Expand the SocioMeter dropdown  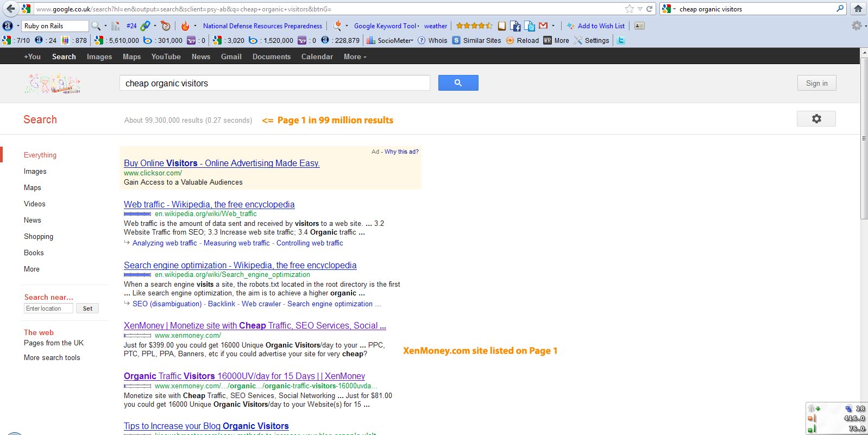[x=390, y=40]
